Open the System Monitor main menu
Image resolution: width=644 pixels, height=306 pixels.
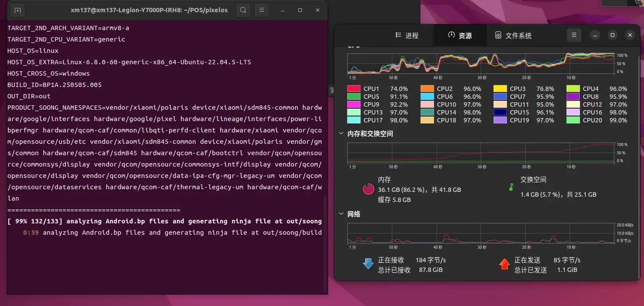click(574, 35)
